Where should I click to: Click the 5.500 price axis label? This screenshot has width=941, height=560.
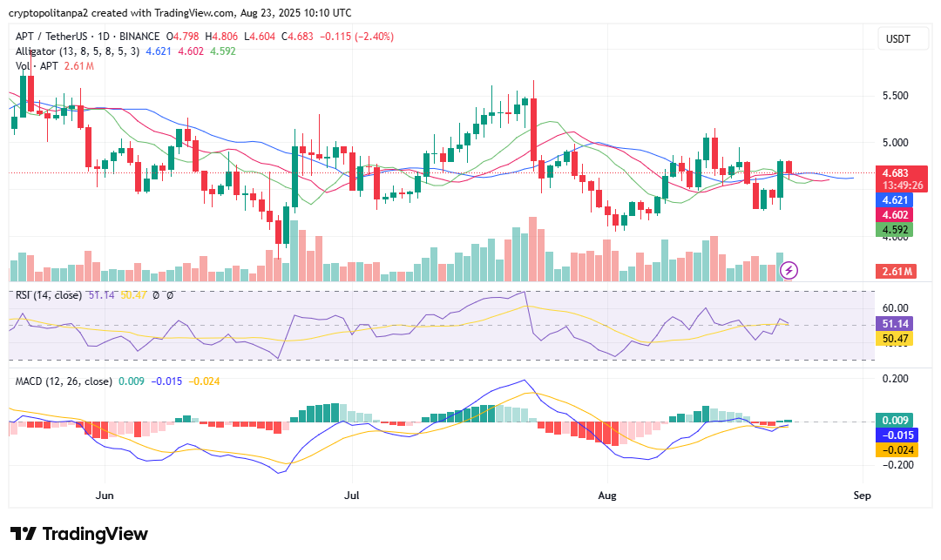click(x=896, y=96)
